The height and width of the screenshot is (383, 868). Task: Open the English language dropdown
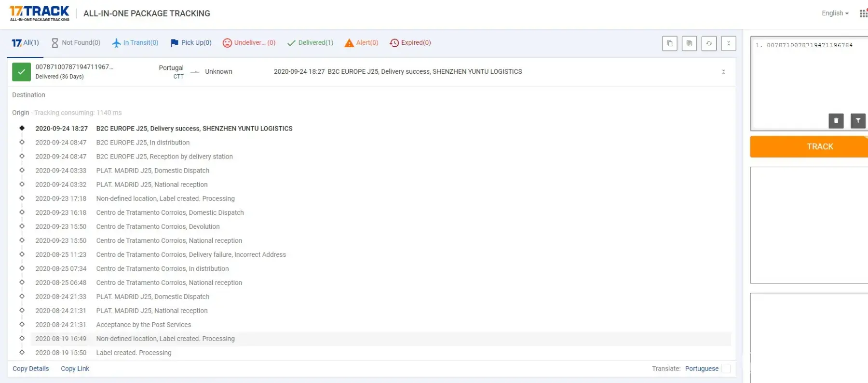point(835,13)
